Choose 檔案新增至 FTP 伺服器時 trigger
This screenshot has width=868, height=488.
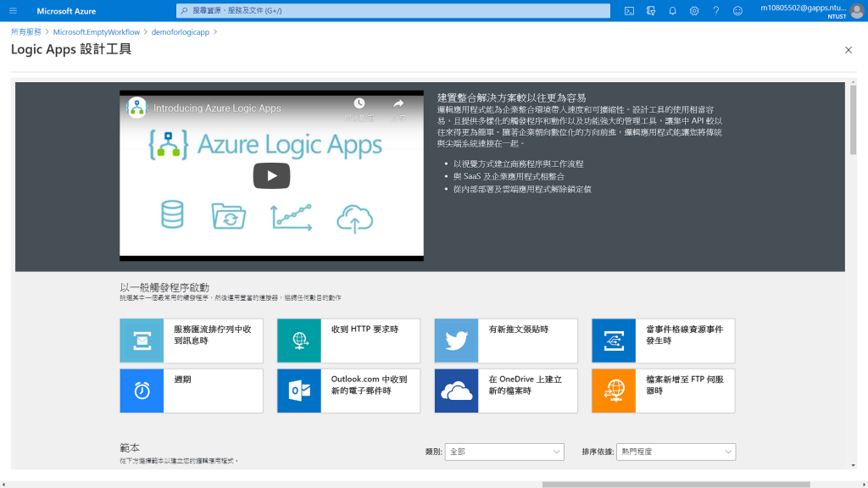click(x=663, y=391)
